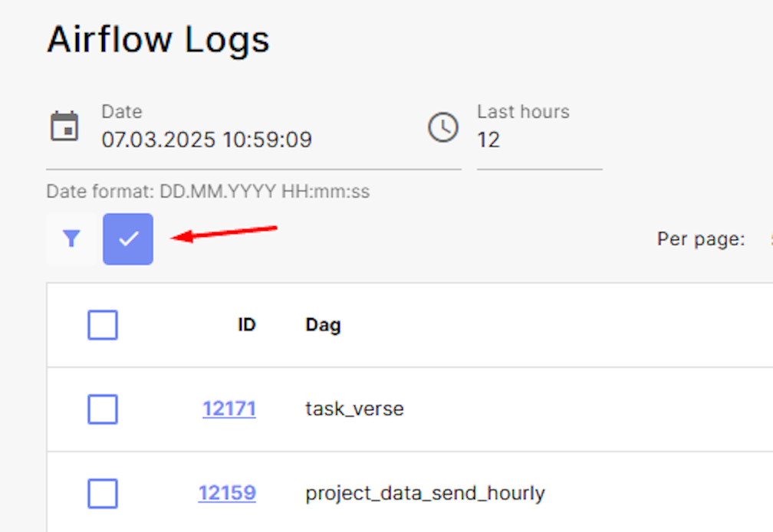Click the Per page label
The image size is (773, 532).
[701, 239]
